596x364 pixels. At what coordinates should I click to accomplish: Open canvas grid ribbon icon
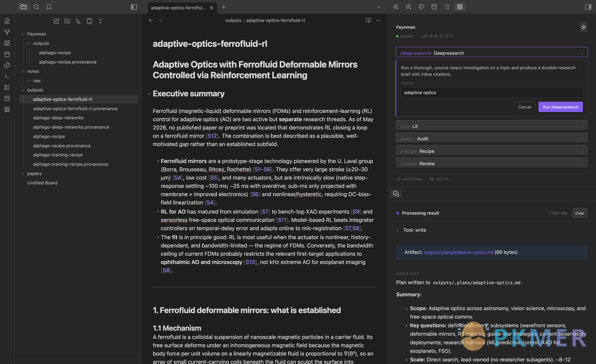tap(7, 43)
